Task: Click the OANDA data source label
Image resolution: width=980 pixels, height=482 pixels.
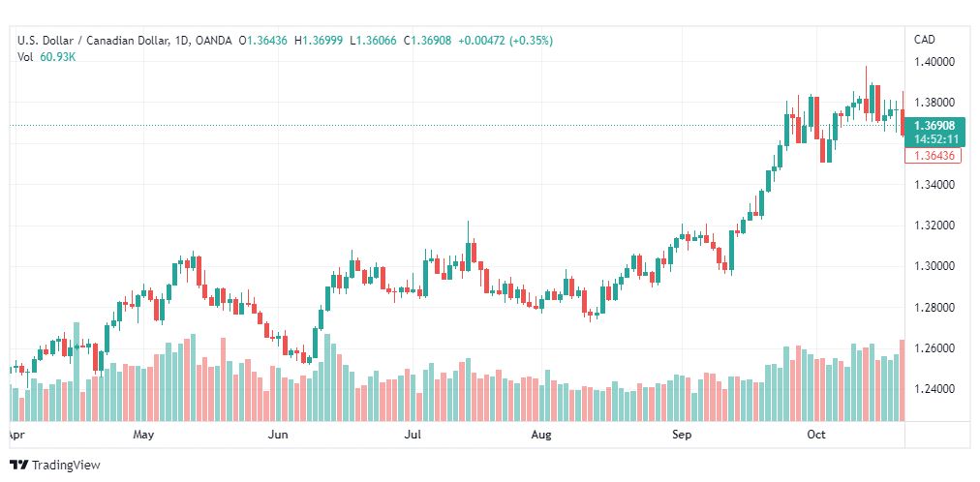Action: 212,41
